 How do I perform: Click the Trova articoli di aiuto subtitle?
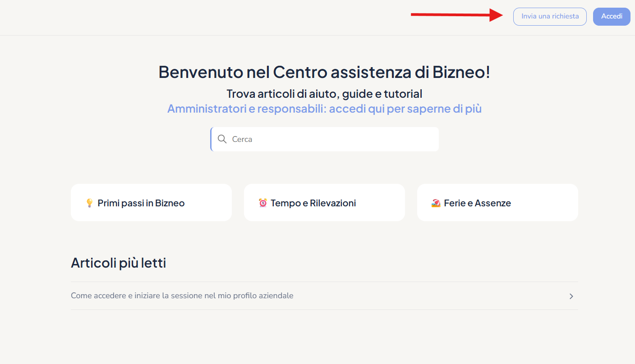[x=324, y=94]
